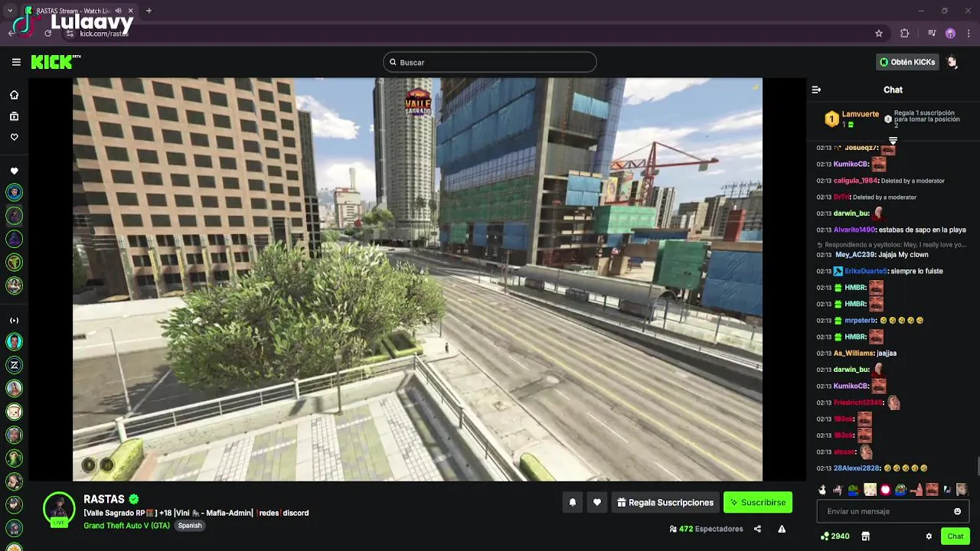Click the chat scrollbar
Viewport: 980px width, 551px height.
(x=977, y=465)
